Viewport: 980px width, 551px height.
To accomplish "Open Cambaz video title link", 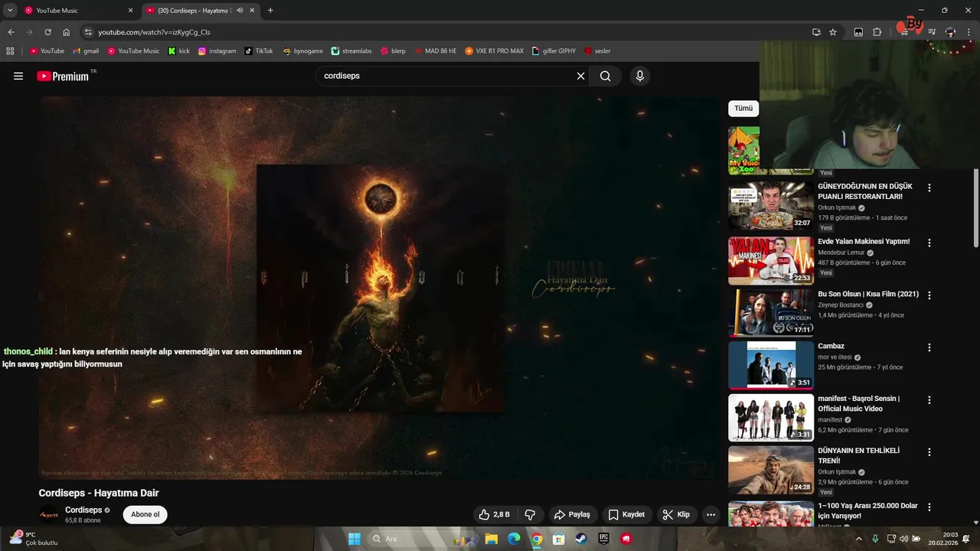I will click(x=831, y=346).
